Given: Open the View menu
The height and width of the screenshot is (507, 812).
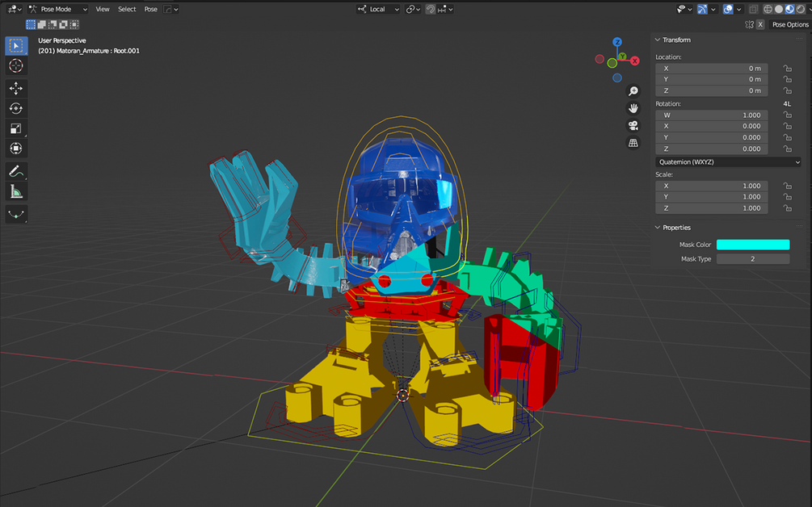Looking at the screenshot, I should pos(103,9).
